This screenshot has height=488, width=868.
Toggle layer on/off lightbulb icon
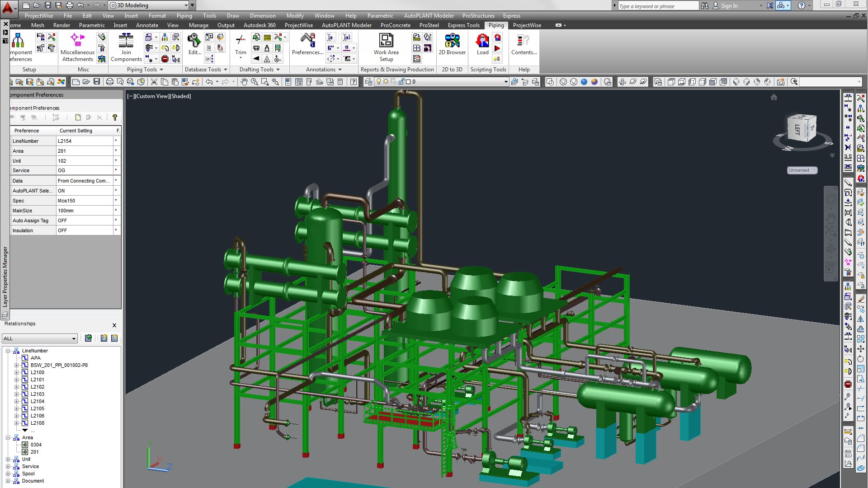click(379, 82)
